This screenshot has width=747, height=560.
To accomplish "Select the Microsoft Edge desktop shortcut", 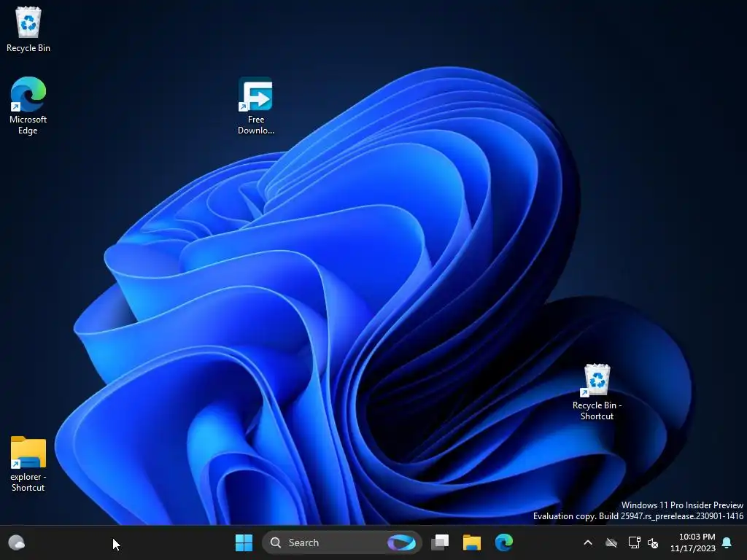I will click(28, 106).
